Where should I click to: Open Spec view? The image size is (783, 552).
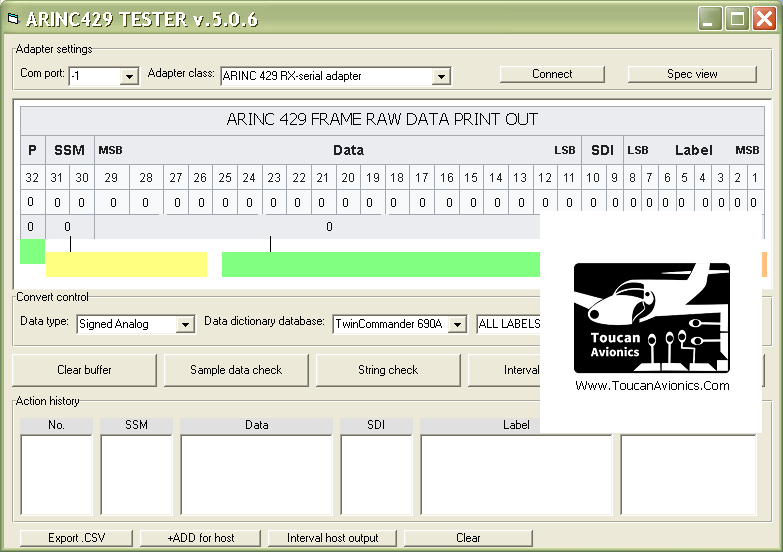click(x=692, y=74)
